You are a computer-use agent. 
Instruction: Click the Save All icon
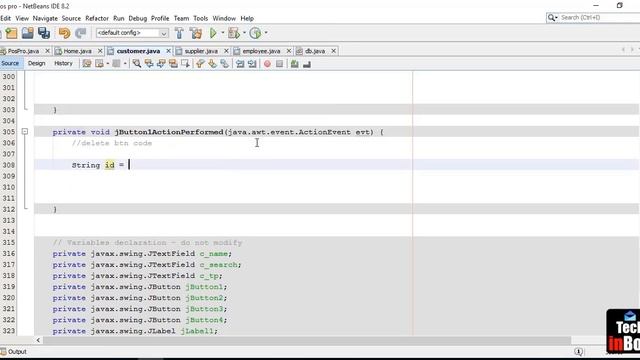(x=44, y=33)
